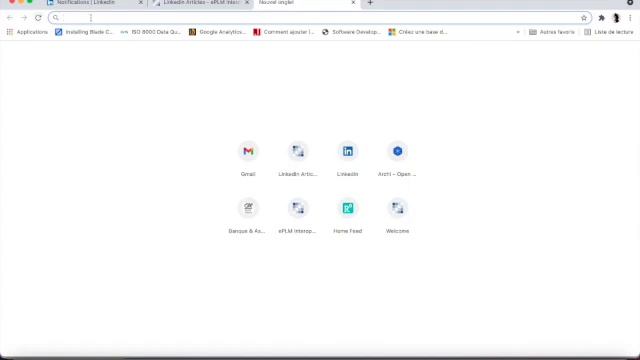Go back with the back arrow
640x360 pixels.
pyautogui.click(x=10, y=18)
